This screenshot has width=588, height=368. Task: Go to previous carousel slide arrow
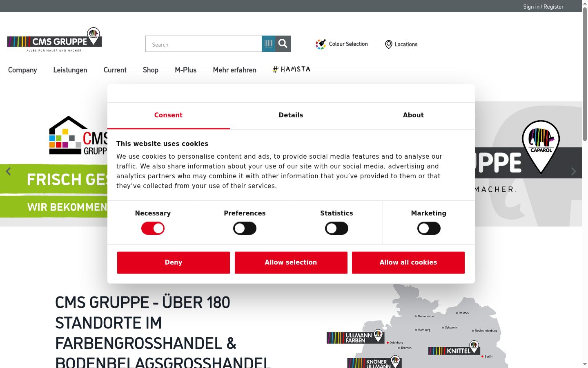(8, 171)
